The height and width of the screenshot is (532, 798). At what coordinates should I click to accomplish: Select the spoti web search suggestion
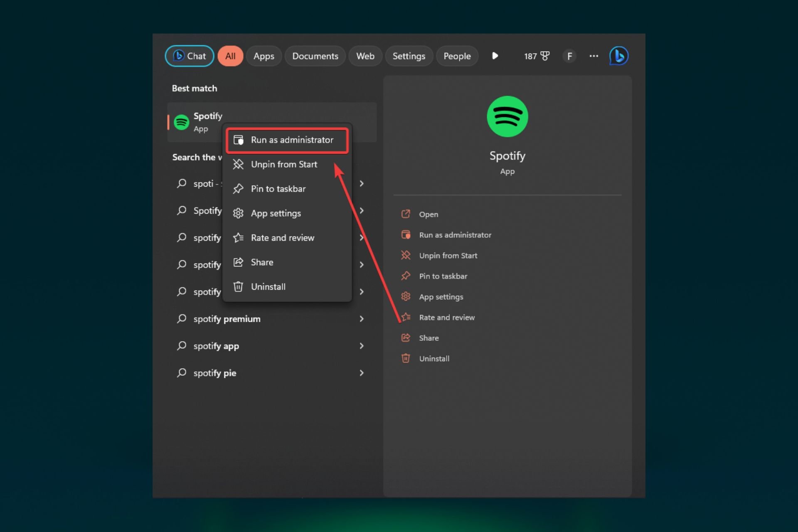pos(272,184)
